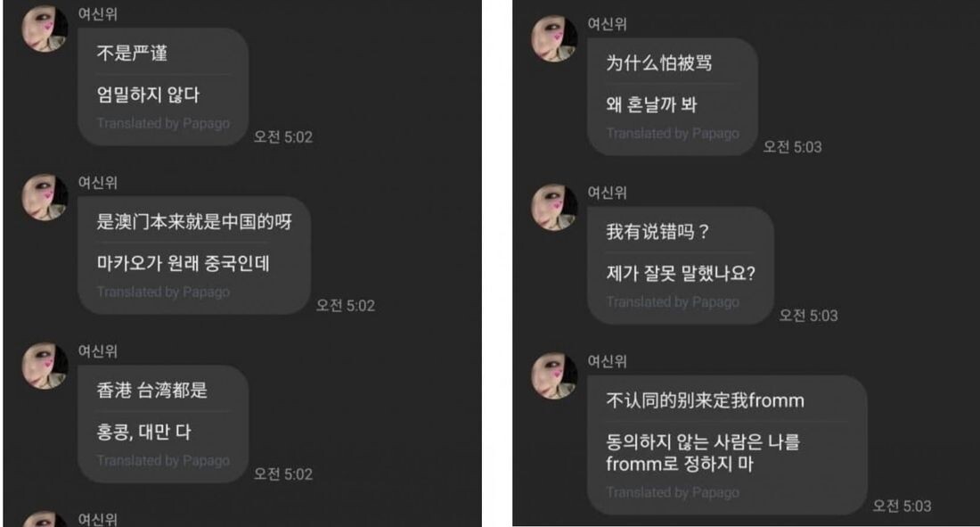Open avatar beside '是澳门本来就是中国的呀' message
Image resolution: width=980 pixels, height=527 pixels.
[x=45, y=197]
